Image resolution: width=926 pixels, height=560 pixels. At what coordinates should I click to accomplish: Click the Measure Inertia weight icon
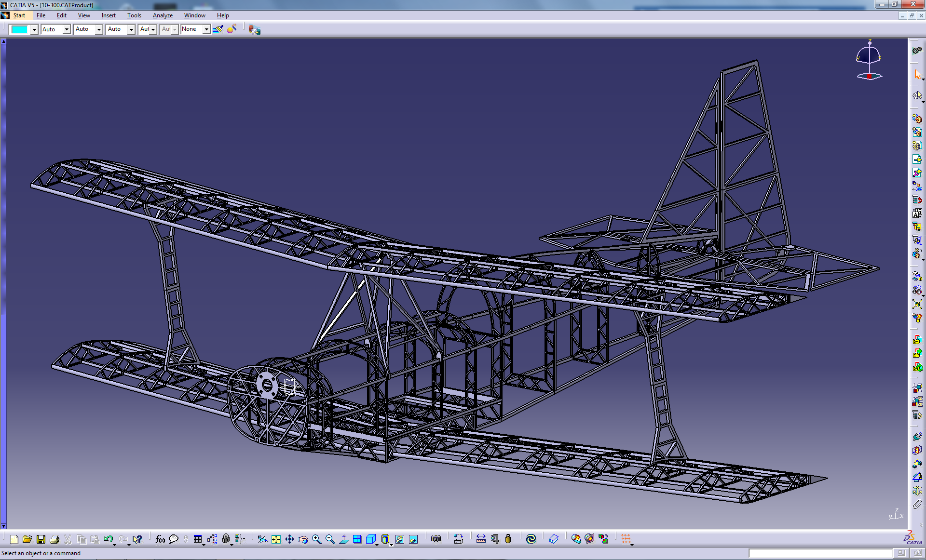coord(508,539)
